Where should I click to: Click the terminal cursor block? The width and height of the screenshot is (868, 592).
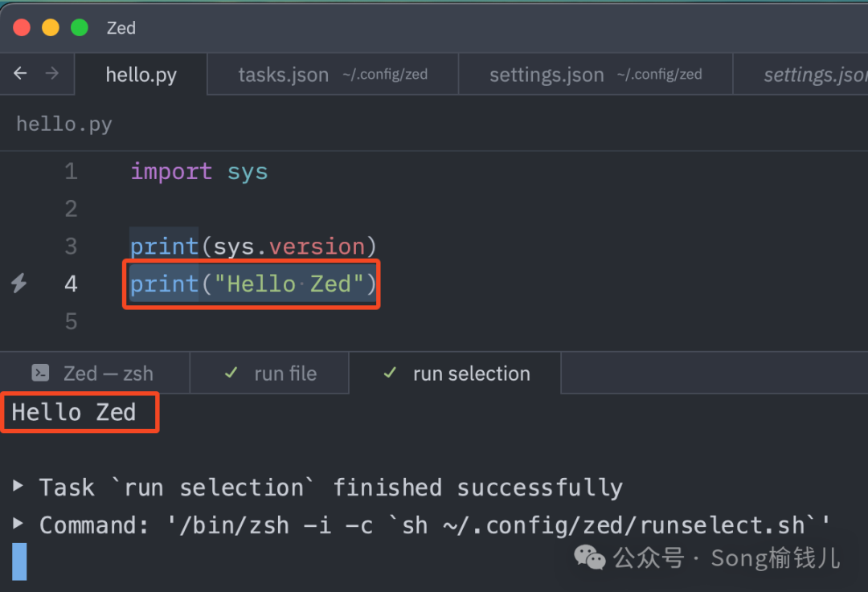(x=19, y=561)
